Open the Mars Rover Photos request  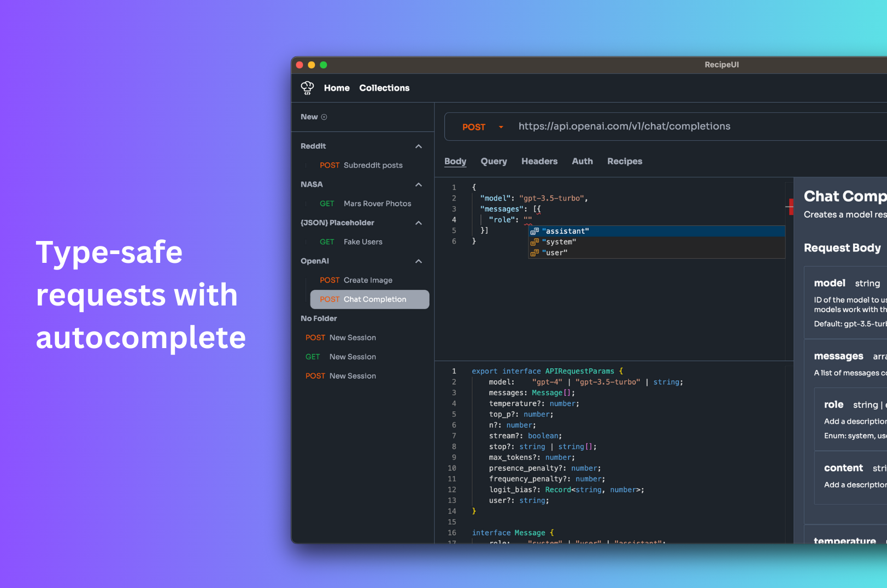click(377, 204)
